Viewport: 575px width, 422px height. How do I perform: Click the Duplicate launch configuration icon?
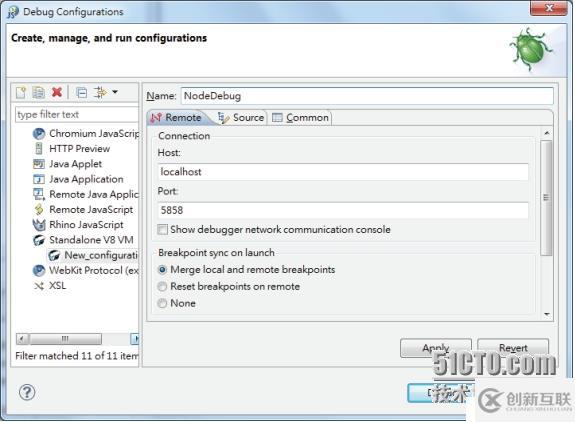point(39,93)
